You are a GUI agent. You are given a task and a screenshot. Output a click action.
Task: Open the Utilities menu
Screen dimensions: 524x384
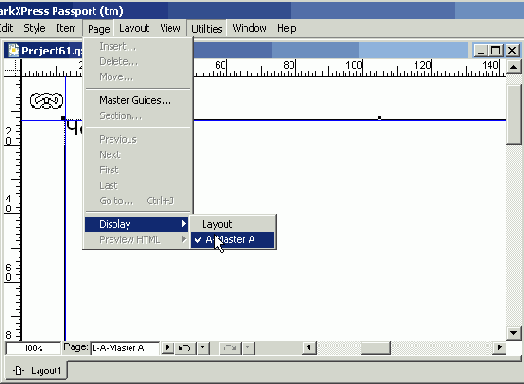[x=207, y=29]
